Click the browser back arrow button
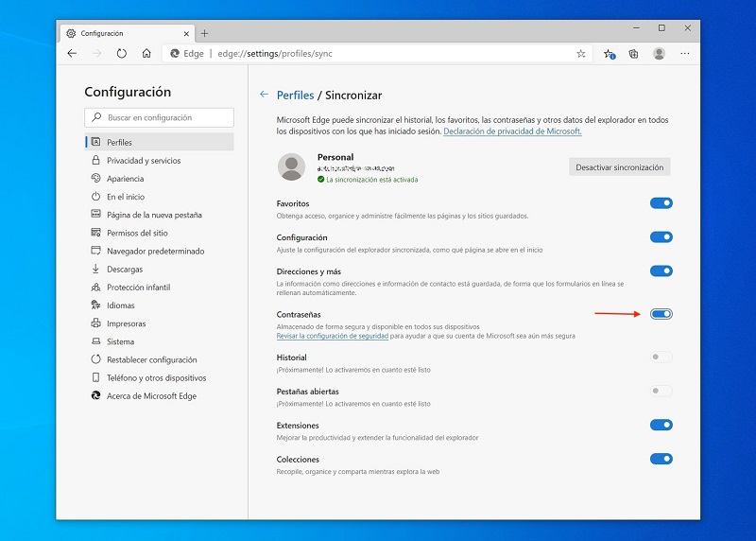Screen dimensions: 756x541 pyautogui.click(x=73, y=54)
